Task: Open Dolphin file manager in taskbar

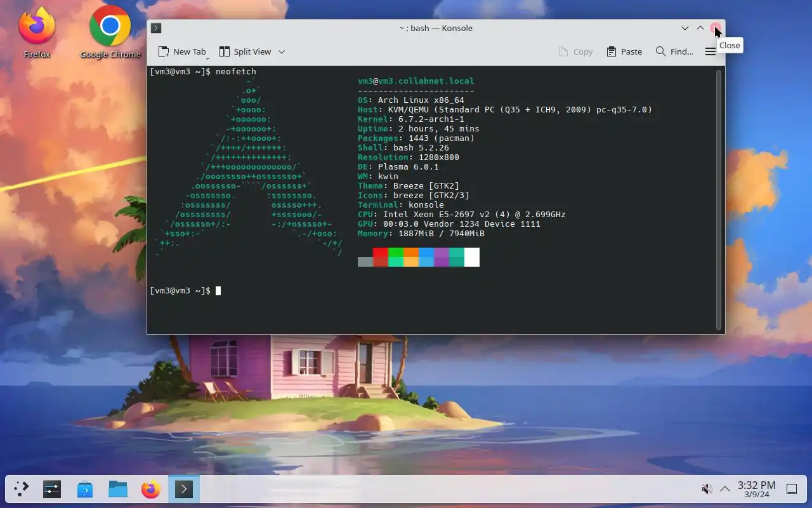Action: (x=118, y=489)
